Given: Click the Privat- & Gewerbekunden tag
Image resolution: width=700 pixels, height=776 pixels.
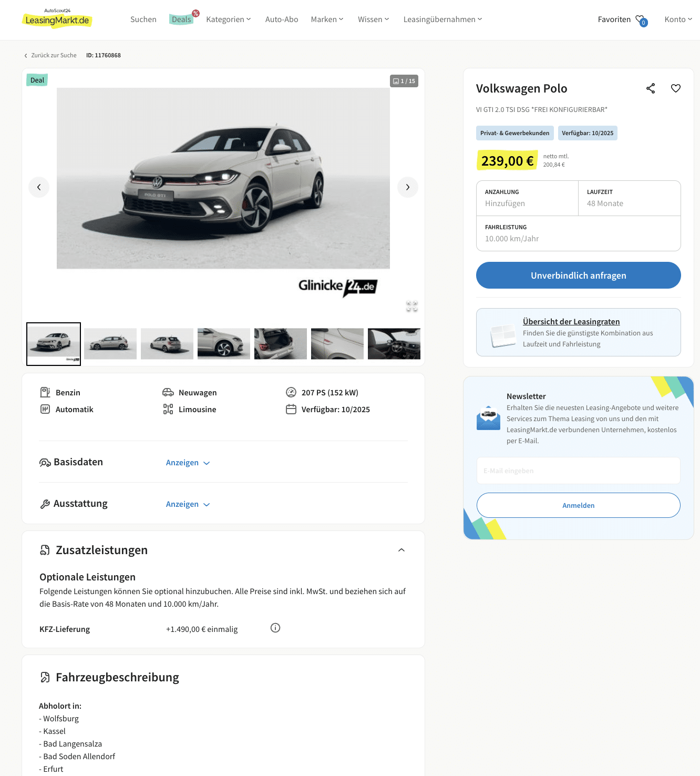Looking at the screenshot, I should pos(515,133).
